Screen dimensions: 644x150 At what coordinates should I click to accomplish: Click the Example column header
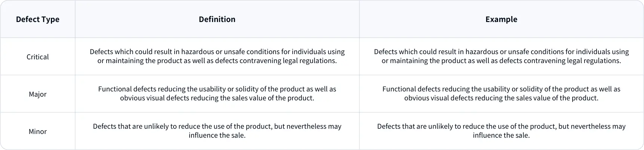501,19
